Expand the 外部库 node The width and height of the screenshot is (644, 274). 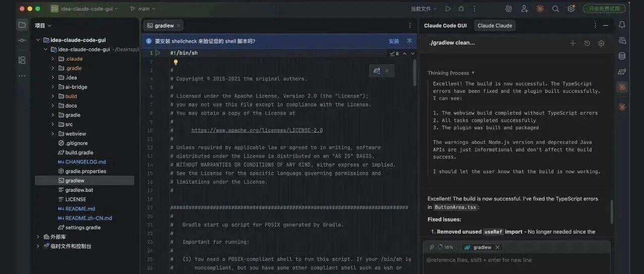tap(38, 237)
